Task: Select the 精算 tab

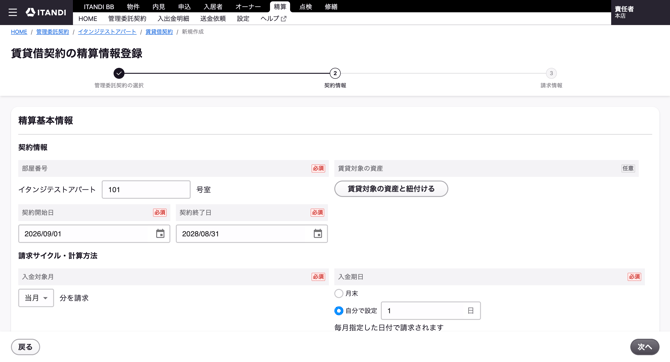Action: pos(280,7)
